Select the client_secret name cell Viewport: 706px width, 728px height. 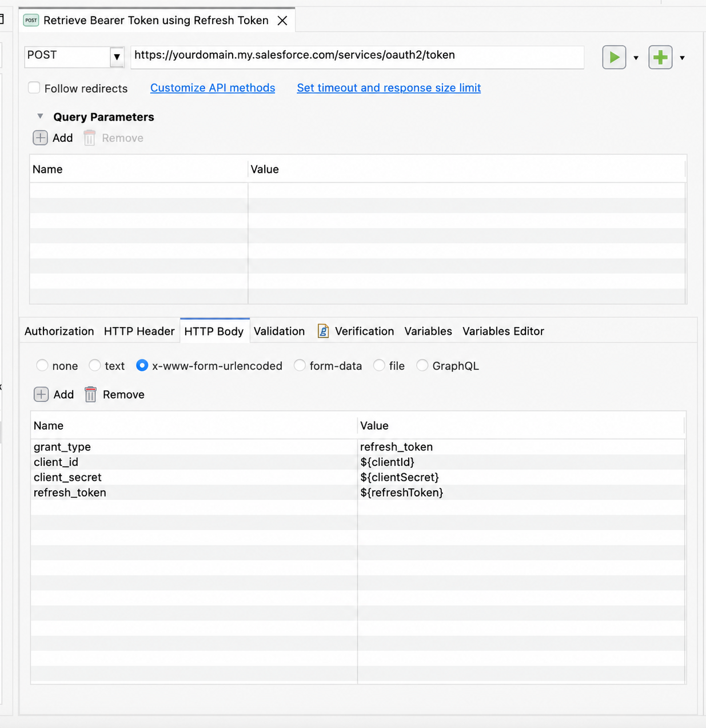pyautogui.click(x=194, y=477)
